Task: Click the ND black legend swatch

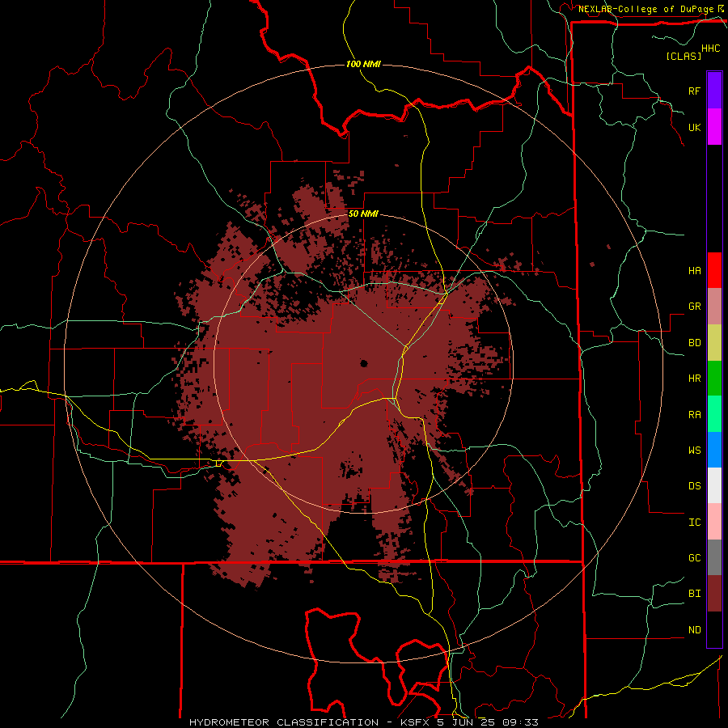Action: click(714, 629)
